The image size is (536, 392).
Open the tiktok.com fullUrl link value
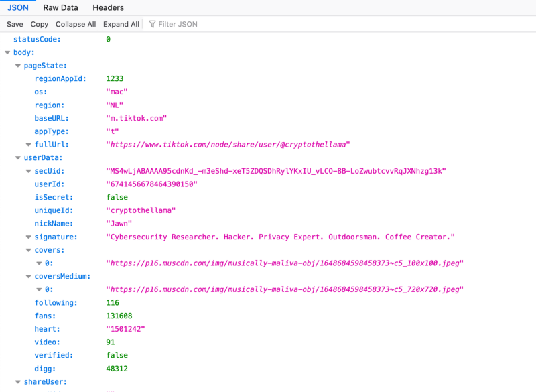coord(228,145)
